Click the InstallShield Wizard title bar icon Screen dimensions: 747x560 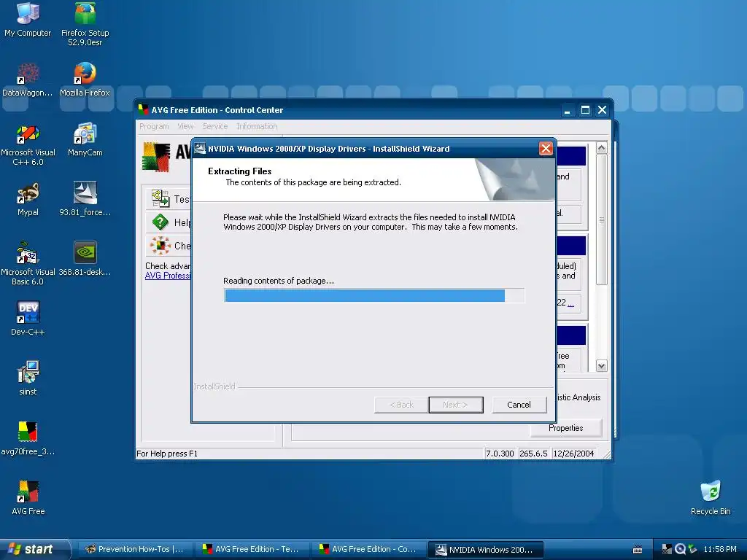coord(200,149)
